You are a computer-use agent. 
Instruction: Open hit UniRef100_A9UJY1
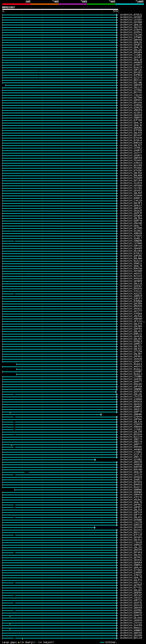tap(131, 583)
